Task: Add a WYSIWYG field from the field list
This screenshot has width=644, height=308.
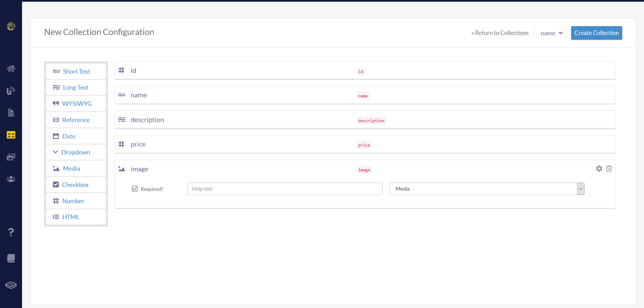Action: [x=76, y=103]
